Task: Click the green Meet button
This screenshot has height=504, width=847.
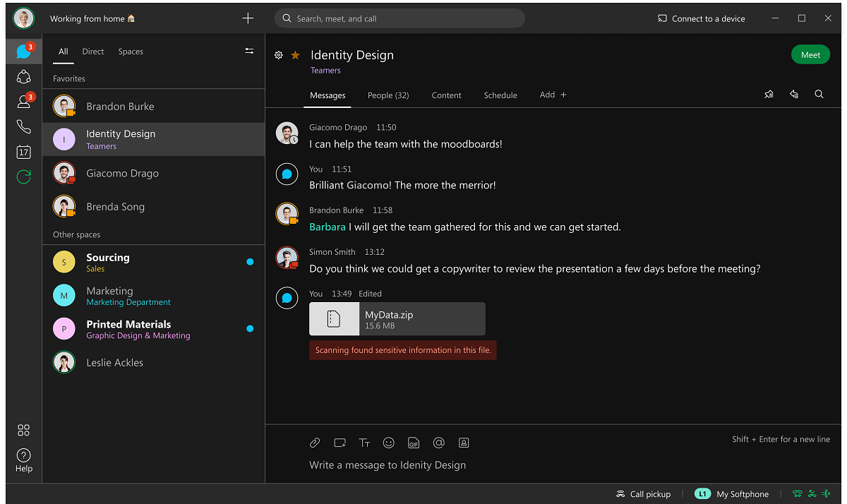Action: pyautogui.click(x=810, y=55)
